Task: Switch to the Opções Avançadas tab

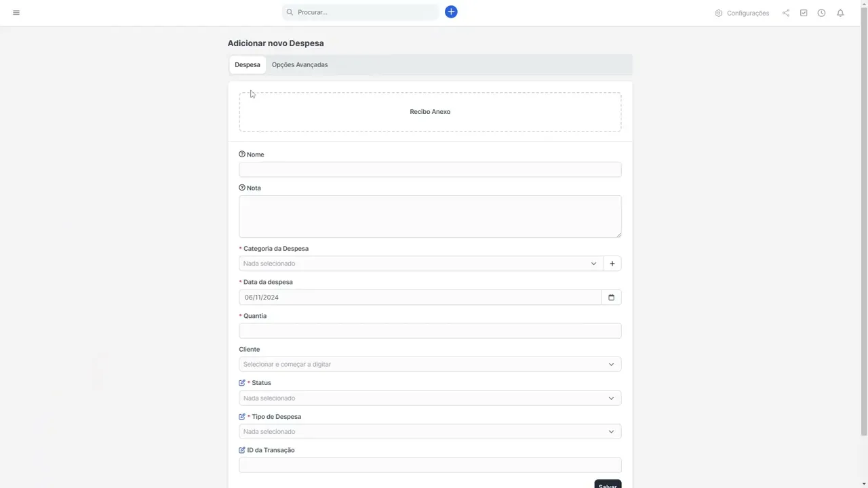Action: point(300,65)
